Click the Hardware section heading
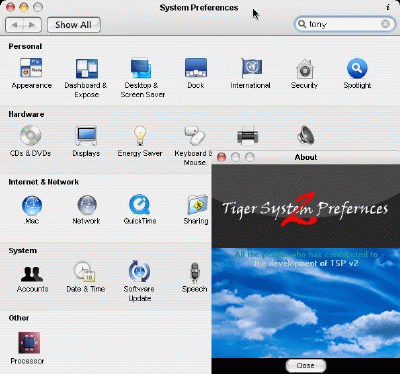This screenshot has height=374, width=400. pos(26,114)
